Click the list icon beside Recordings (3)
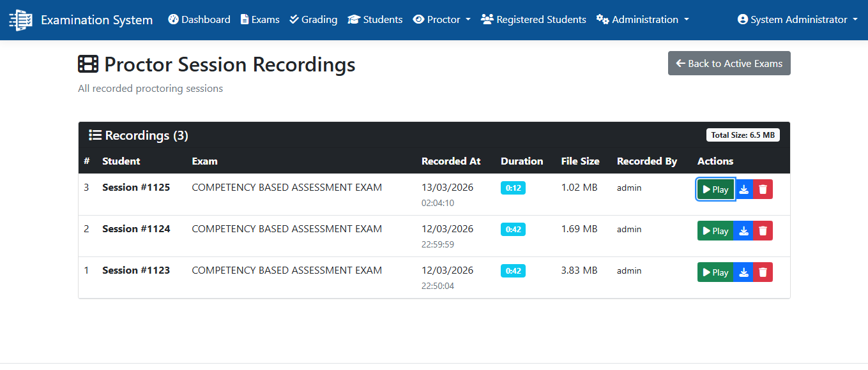The image size is (868, 370). tap(95, 135)
